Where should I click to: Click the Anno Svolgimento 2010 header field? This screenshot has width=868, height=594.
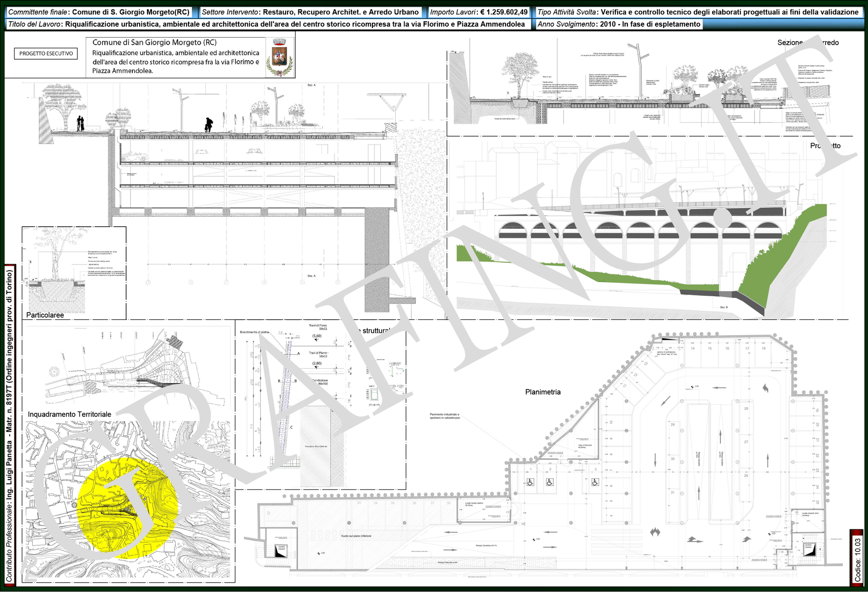pos(618,24)
